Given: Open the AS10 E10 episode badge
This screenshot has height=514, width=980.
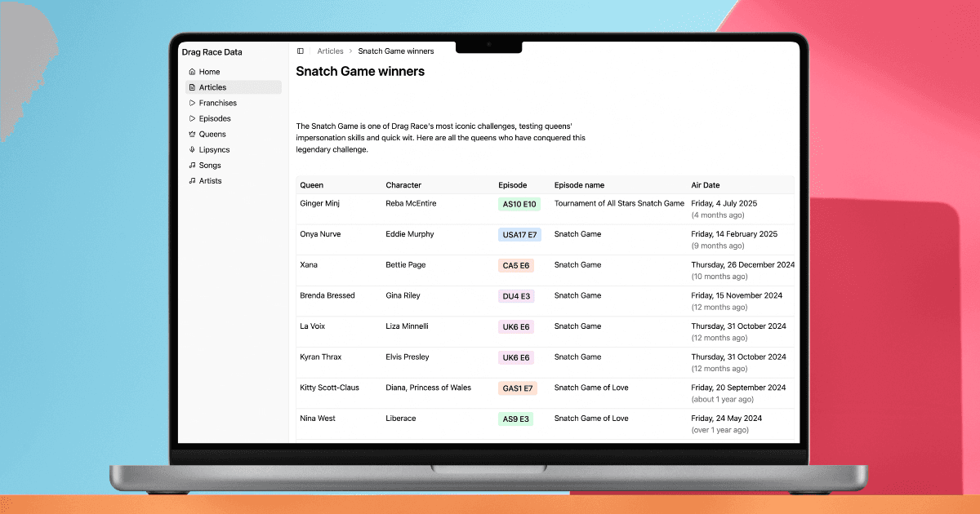Looking at the screenshot, I should click(519, 204).
